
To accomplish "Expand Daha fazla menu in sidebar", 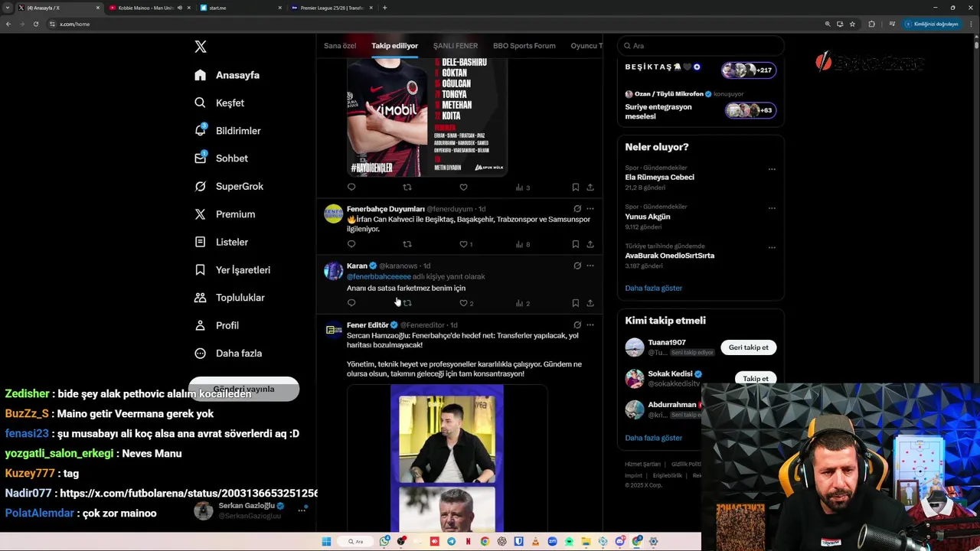I will tap(228, 353).
